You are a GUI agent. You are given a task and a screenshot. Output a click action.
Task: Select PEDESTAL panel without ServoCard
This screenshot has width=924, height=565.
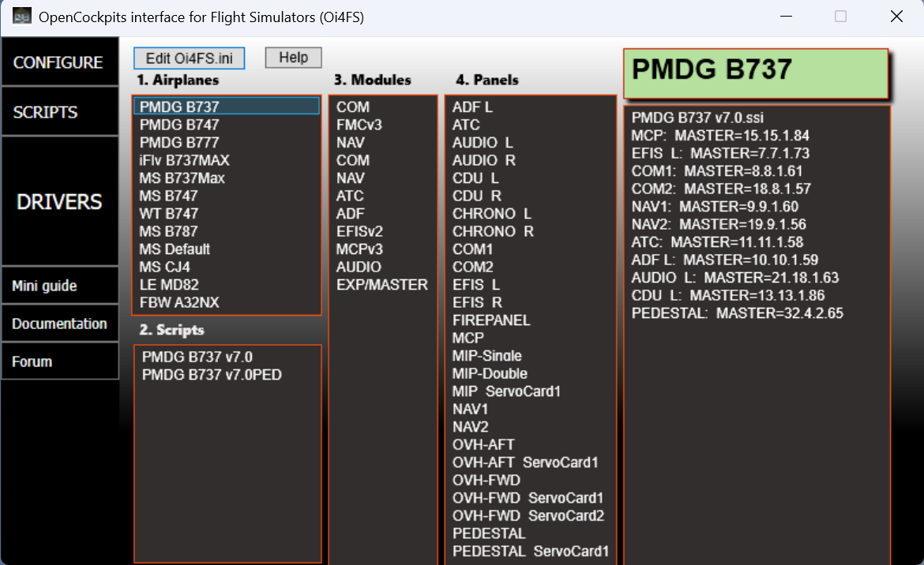click(489, 533)
